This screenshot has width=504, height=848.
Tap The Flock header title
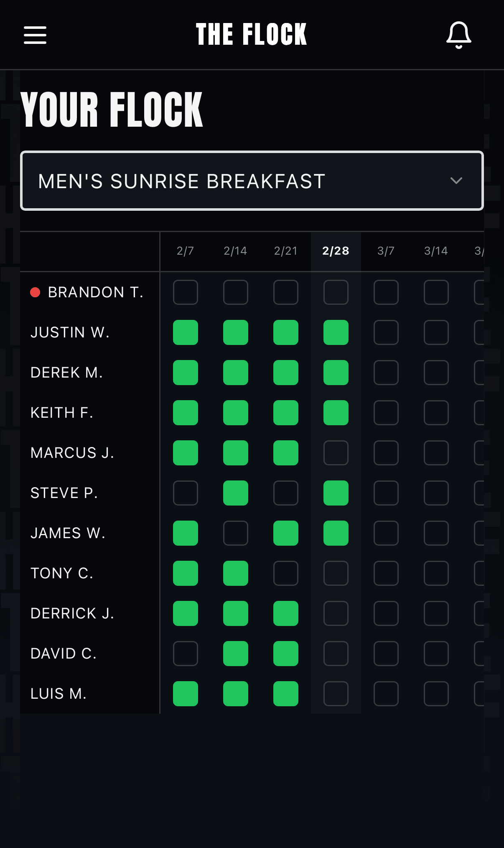(x=252, y=35)
